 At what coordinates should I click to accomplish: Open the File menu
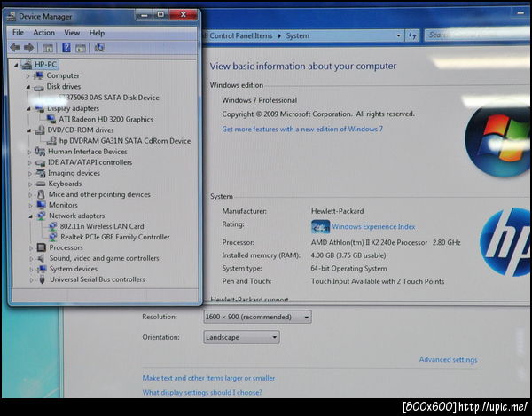[18, 32]
